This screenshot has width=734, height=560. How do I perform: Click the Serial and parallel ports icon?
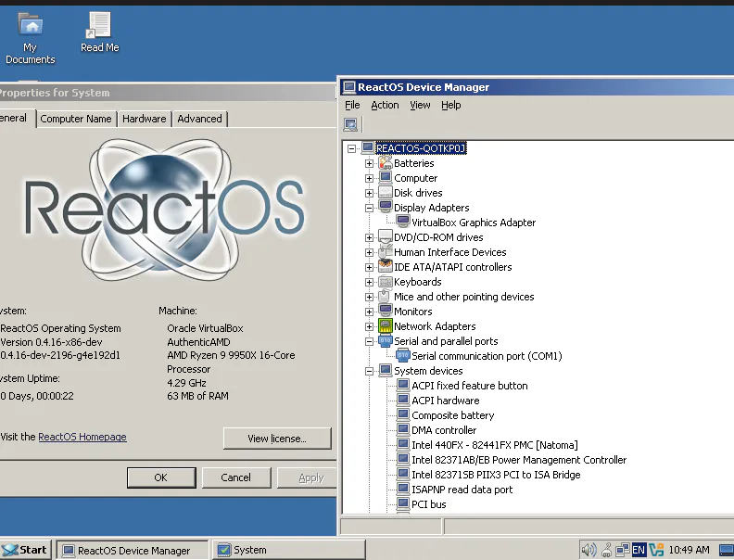click(x=386, y=341)
